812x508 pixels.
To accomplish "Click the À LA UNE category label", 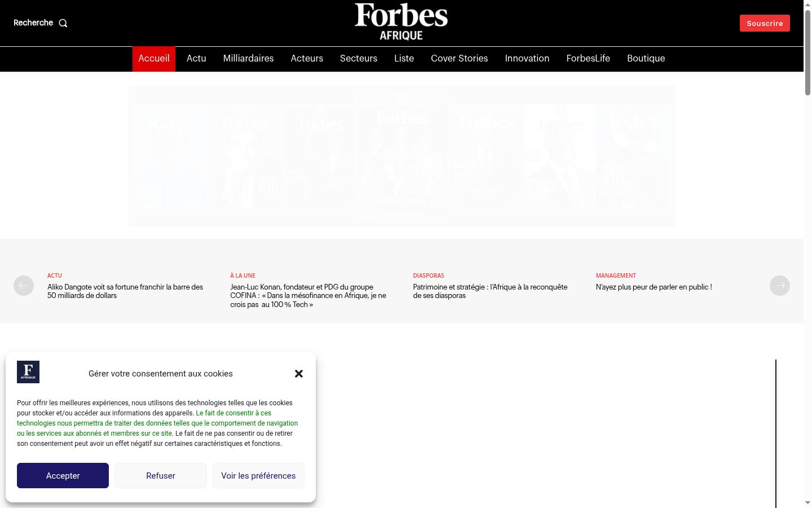I will point(242,275).
